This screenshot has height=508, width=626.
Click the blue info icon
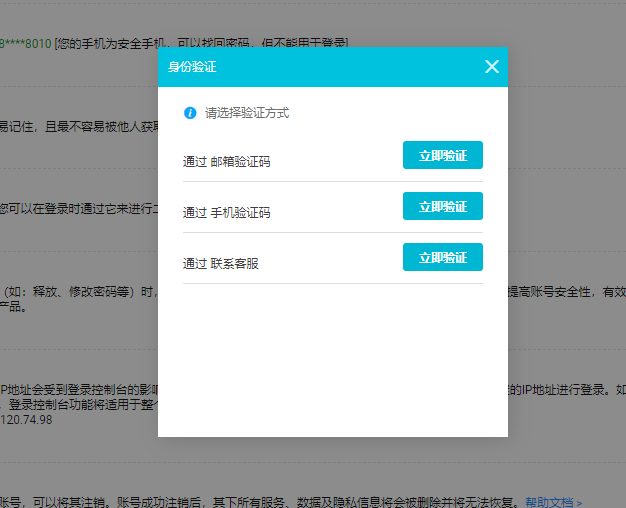(x=190, y=113)
